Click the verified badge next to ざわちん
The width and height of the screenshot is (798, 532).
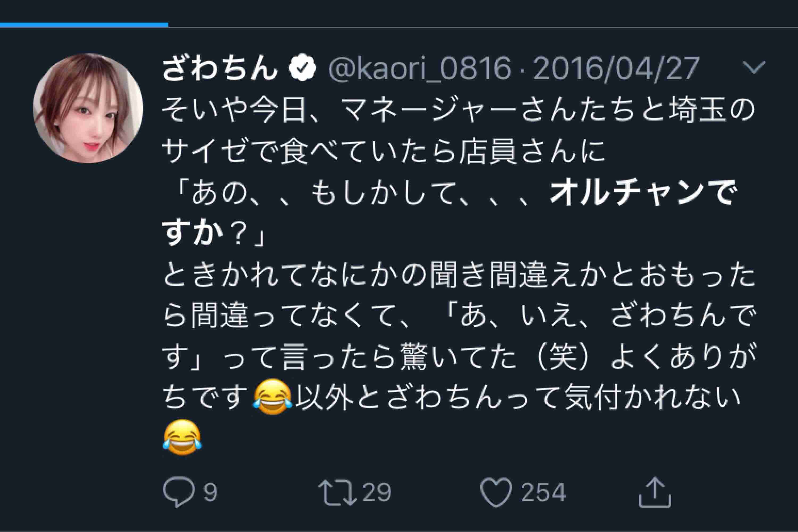coord(302,69)
